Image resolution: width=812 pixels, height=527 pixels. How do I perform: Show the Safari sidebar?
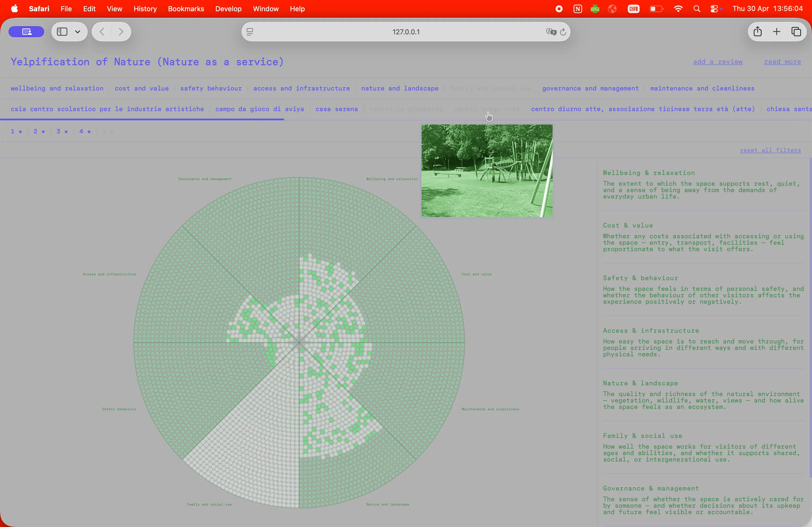click(62, 32)
